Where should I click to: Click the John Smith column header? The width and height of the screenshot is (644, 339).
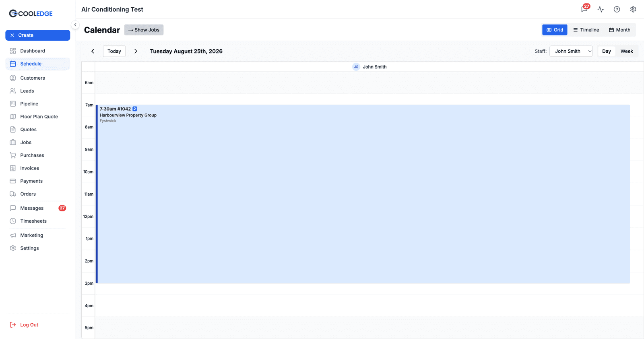(x=369, y=67)
